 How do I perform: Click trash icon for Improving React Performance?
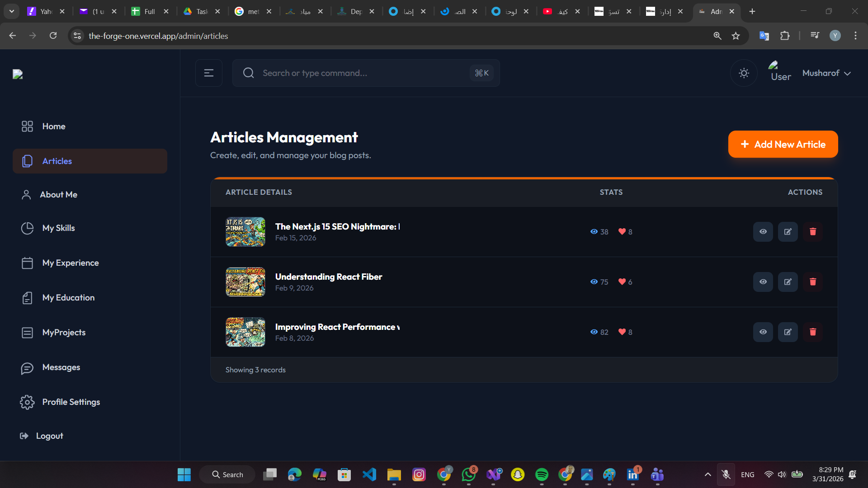click(812, 332)
